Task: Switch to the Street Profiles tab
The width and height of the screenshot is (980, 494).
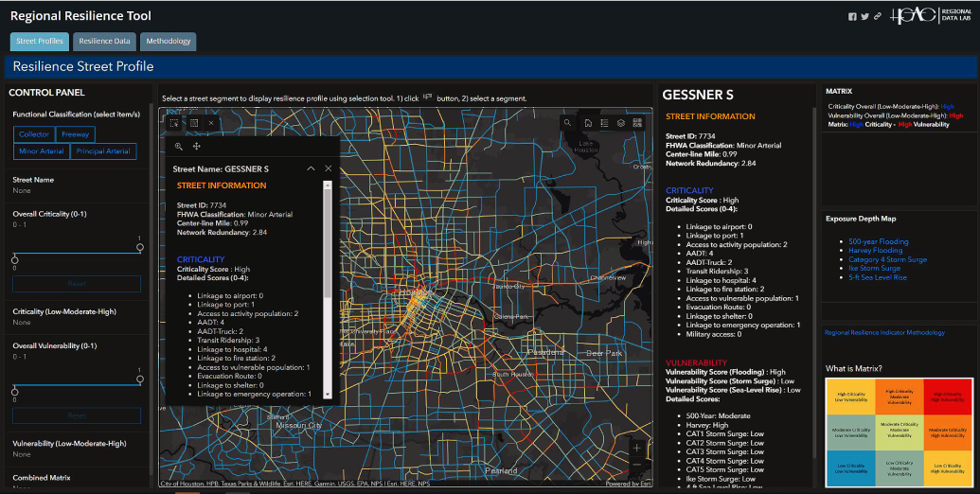Action: point(40,42)
